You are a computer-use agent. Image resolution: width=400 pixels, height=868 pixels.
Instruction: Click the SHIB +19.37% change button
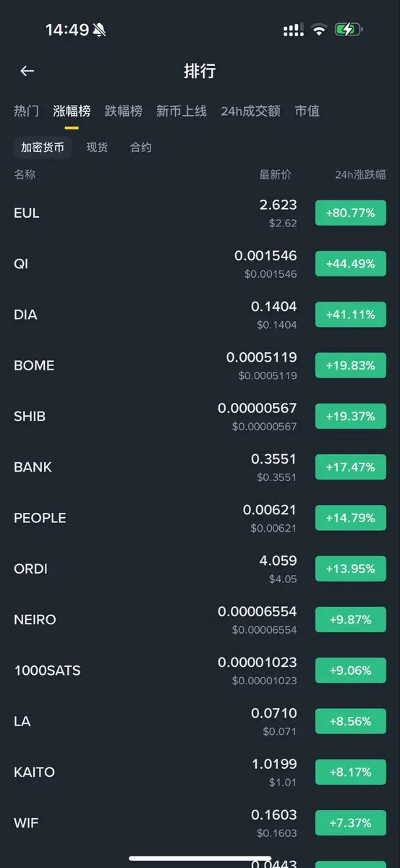tap(351, 417)
